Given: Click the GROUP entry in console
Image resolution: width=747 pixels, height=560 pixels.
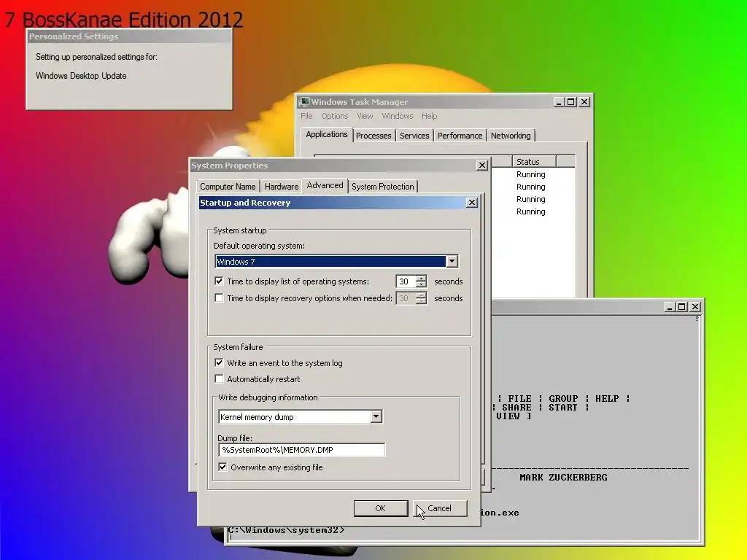Looking at the screenshot, I should [563, 398].
